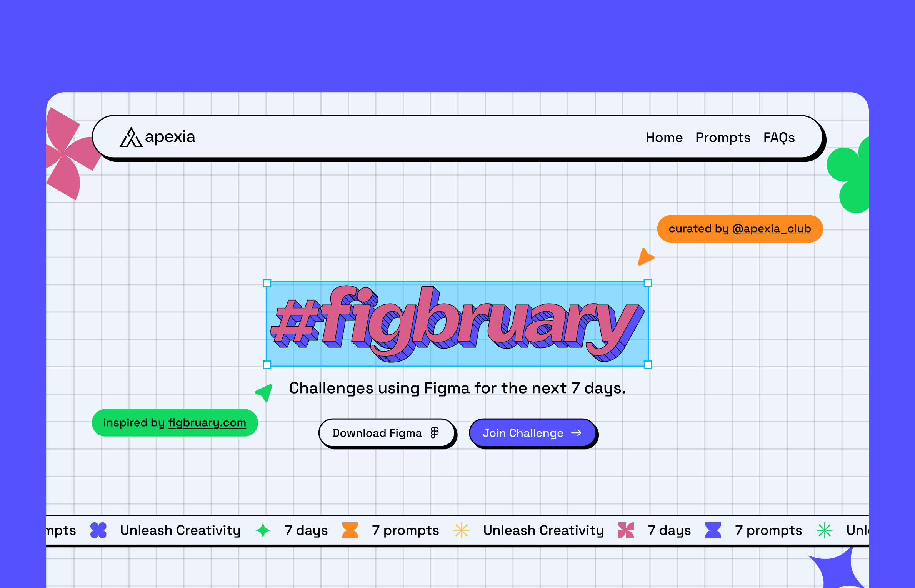Open the Home navigation item
This screenshot has width=915, height=588.
[x=664, y=138]
